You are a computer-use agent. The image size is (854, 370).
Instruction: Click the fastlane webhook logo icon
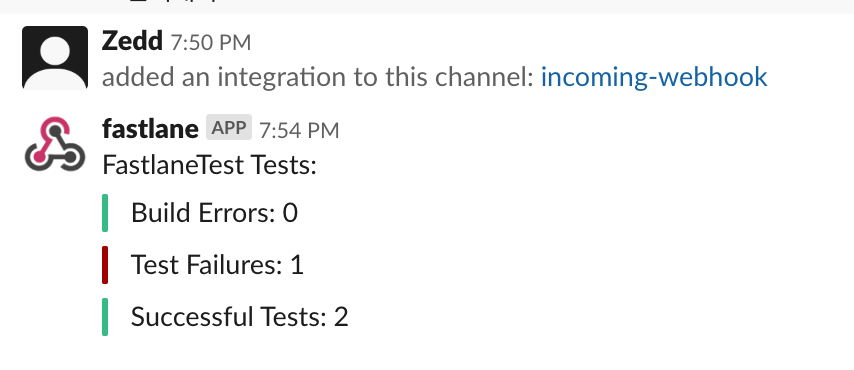pos(55,144)
